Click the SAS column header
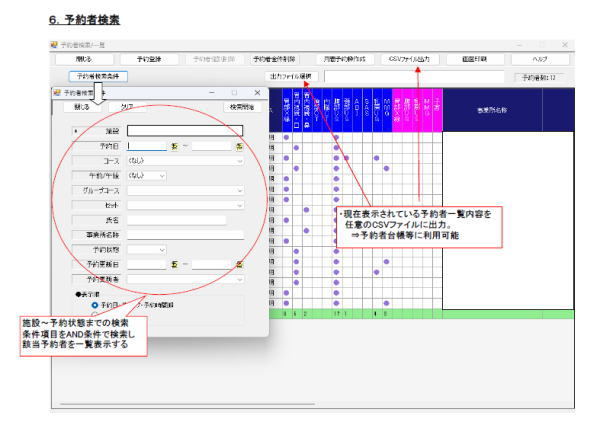Image resolution: width=600 pixels, height=422 pixels. pos(367,110)
